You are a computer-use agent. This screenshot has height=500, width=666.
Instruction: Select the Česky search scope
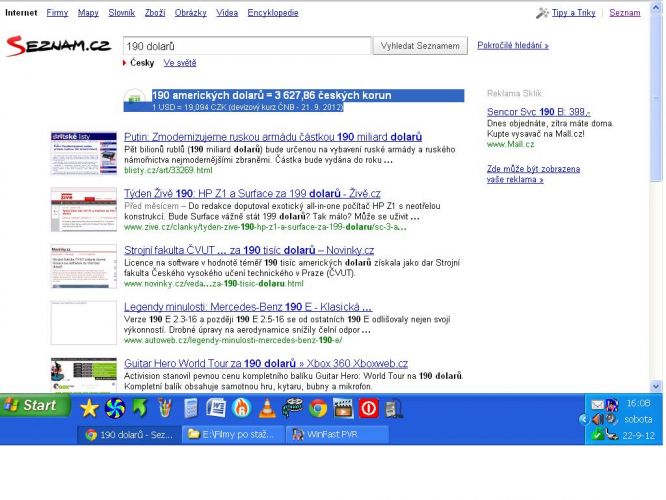pos(142,63)
